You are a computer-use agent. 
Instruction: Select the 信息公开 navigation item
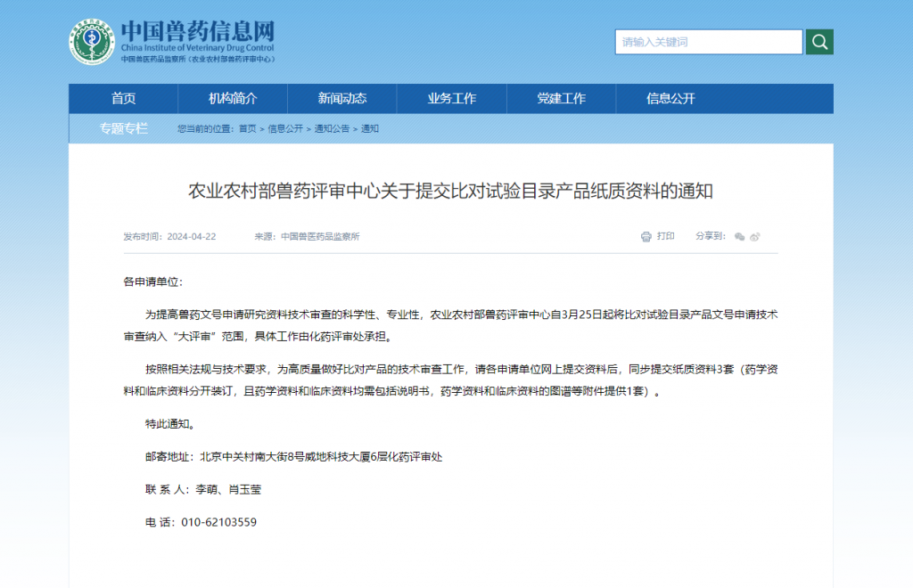pyautogui.click(x=670, y=99)
